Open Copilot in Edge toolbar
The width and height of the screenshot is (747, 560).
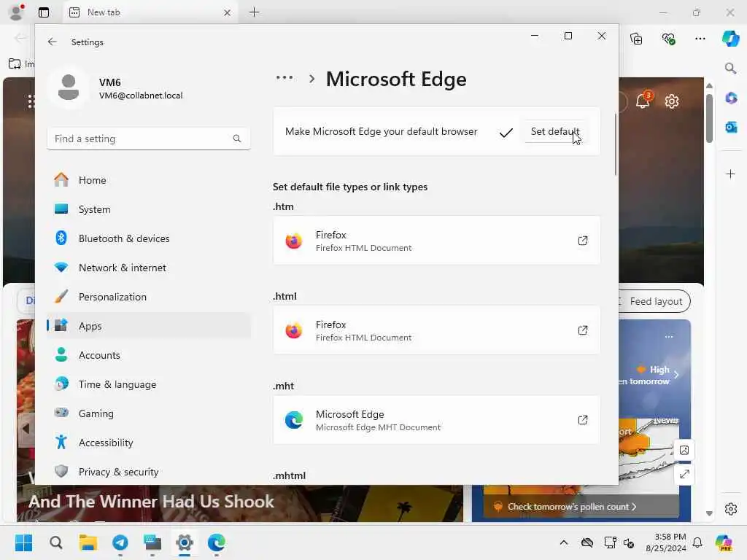click(x=730, y=38)
